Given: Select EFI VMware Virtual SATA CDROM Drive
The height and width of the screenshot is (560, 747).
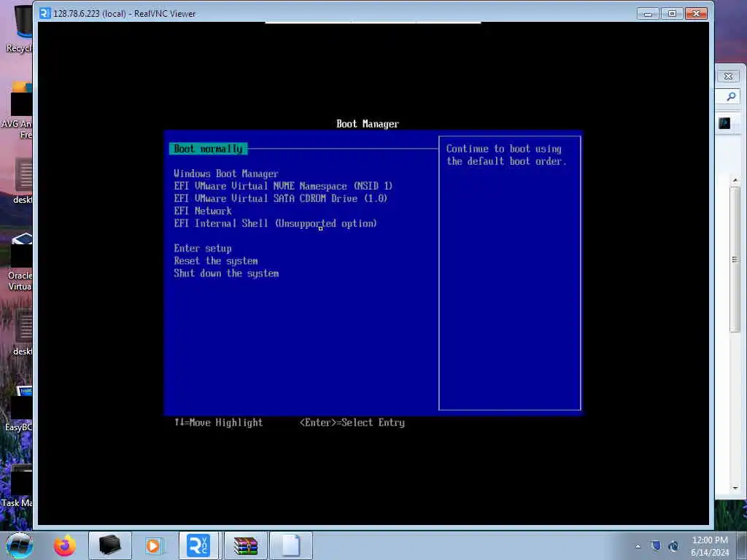Looking at the screenshot, I should (280, 198).
